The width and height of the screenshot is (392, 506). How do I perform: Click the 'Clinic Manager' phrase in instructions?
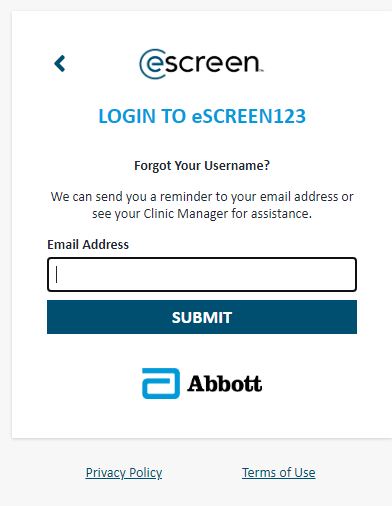pyautogui.click(x=186, y=214)
